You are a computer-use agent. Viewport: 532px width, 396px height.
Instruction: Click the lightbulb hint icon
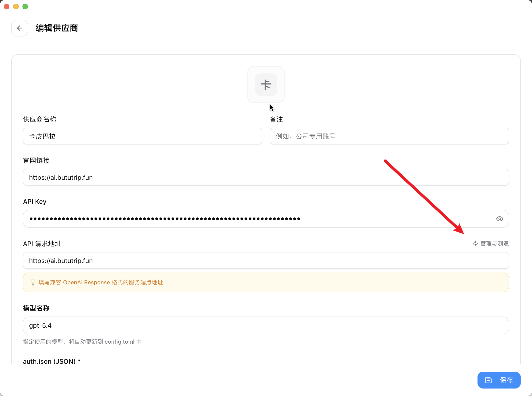point(33,282)
